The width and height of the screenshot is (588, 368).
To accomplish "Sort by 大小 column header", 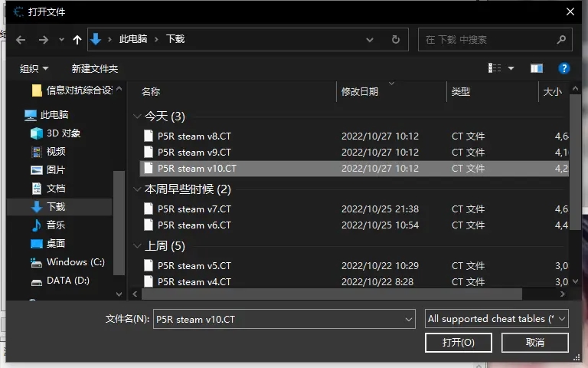I will click(553, 92).
